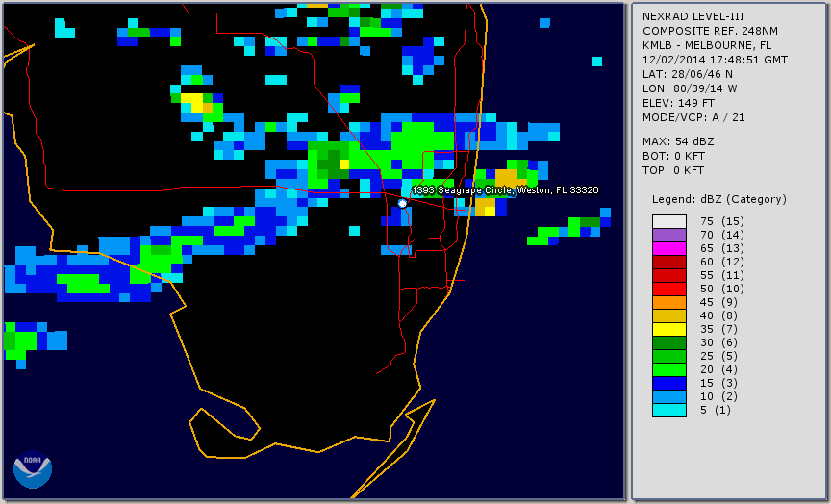The width and height of the screenshot is (831, 504).
Task: Click the 5 (1) legend label
Action: 715,410
